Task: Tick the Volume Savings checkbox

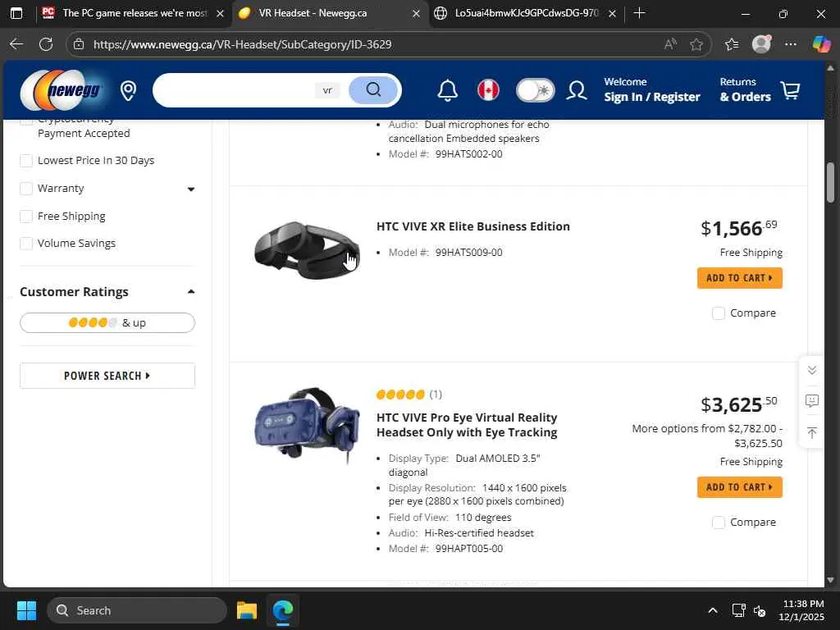Action: (27, 244)
